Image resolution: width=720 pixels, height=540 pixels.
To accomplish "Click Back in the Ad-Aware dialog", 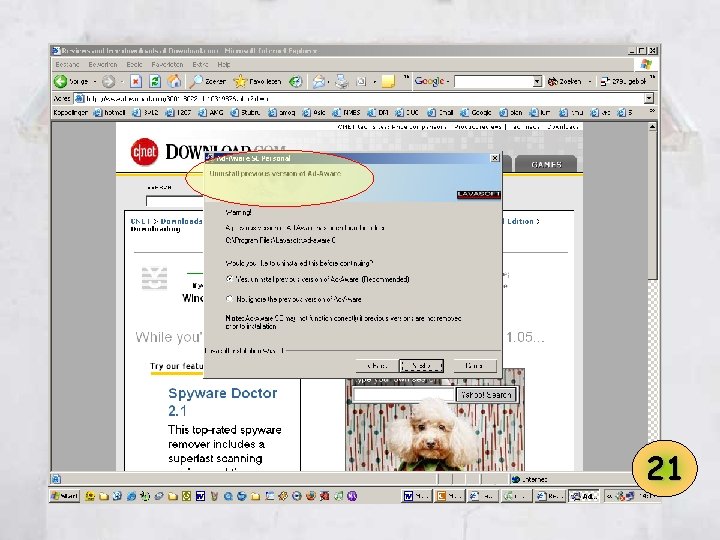I will (377, 366).
